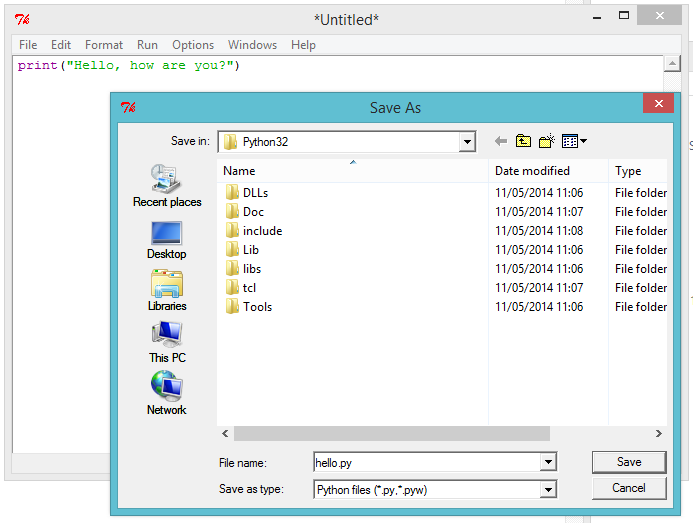Viewport: 693px width, 523px height.
Task: Open the Run menu in IDLE
Action: tap(147, 45)
